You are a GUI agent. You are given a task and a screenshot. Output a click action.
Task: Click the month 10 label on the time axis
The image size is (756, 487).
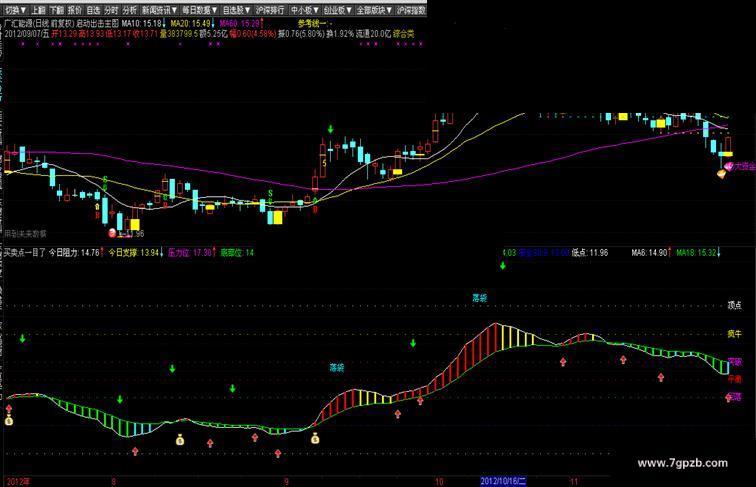pyautogui.click(x=439, y=481)
